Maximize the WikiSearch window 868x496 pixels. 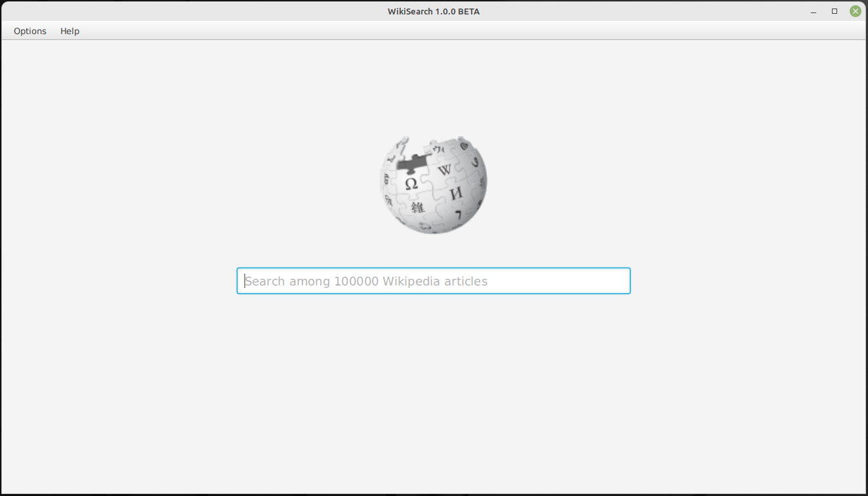pos(835,11)
